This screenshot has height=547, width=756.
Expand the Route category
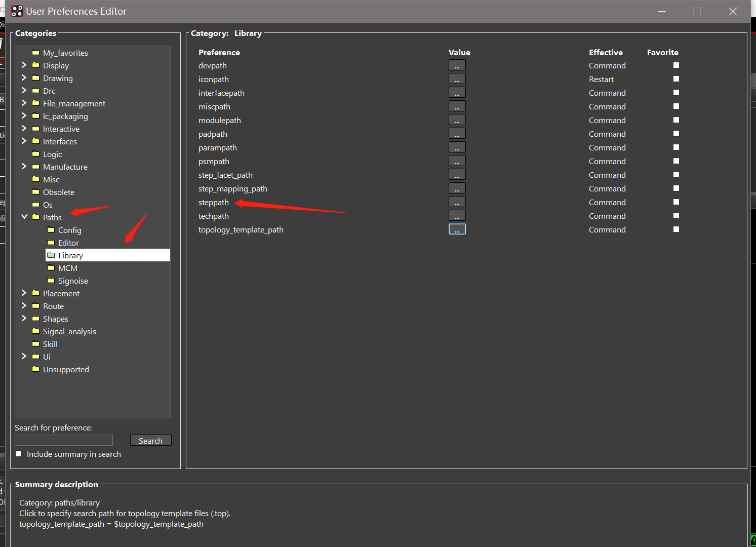tap(24, 305)
